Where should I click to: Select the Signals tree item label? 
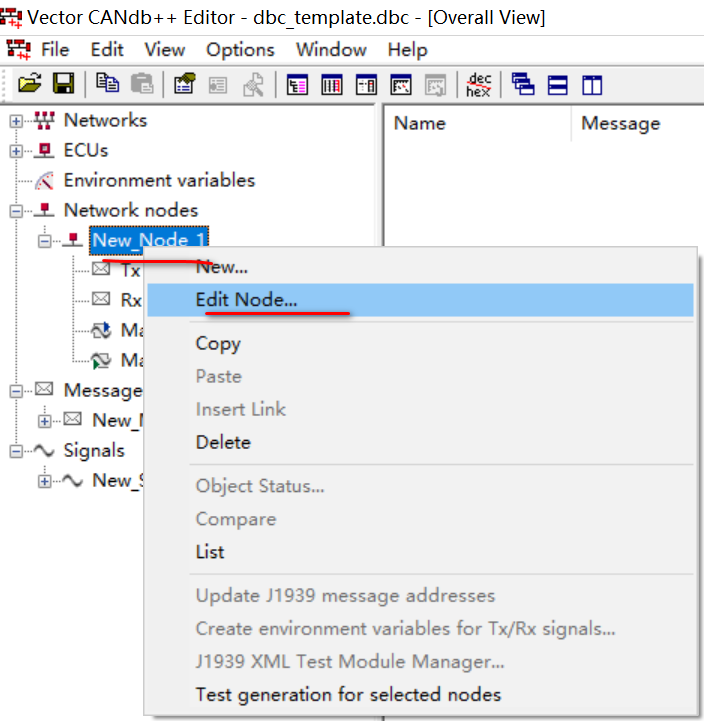(94, 451)
